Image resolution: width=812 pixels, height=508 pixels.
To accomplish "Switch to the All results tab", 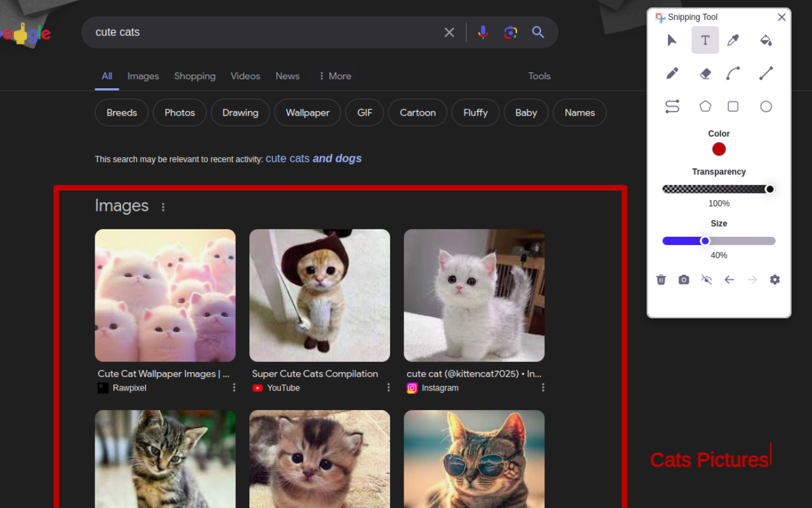I will pyautogui.click(x=107, y=76).
